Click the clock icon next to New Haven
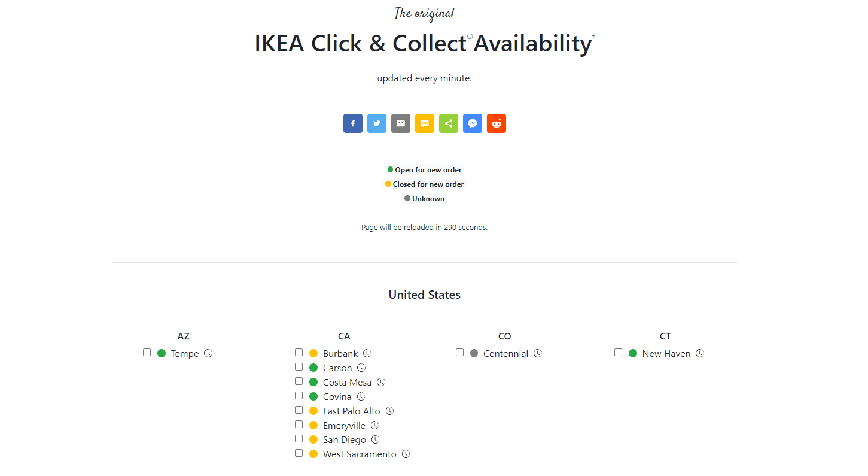Viewport: 868px width, 476px height. click(x=700, y=353)
